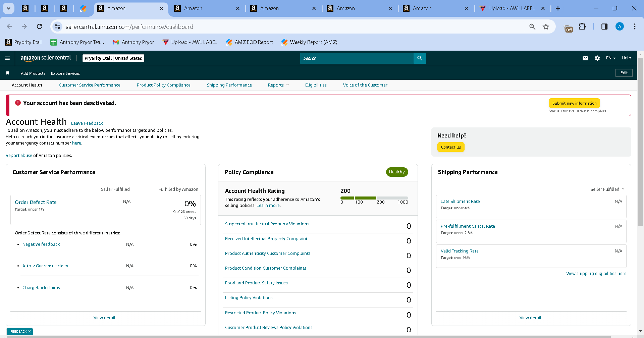Open the Negative feedback link
The width and height of the screenshot is (644, 338).
click(41, 244)
